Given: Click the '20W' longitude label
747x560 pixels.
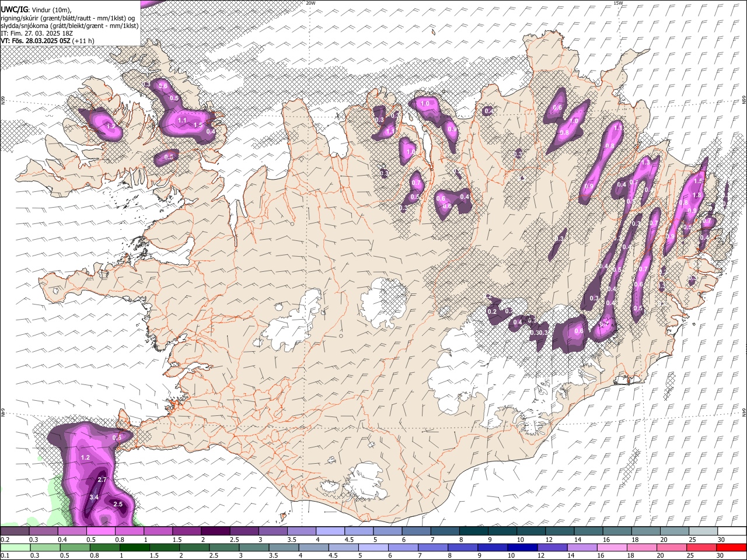Looking at the screenshot, I should (310, 3).
